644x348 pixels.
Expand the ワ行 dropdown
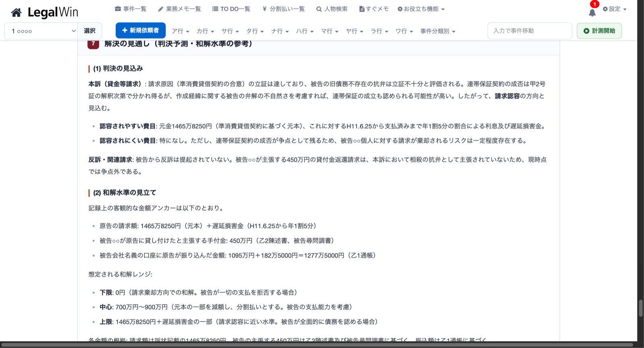point(405,31)
